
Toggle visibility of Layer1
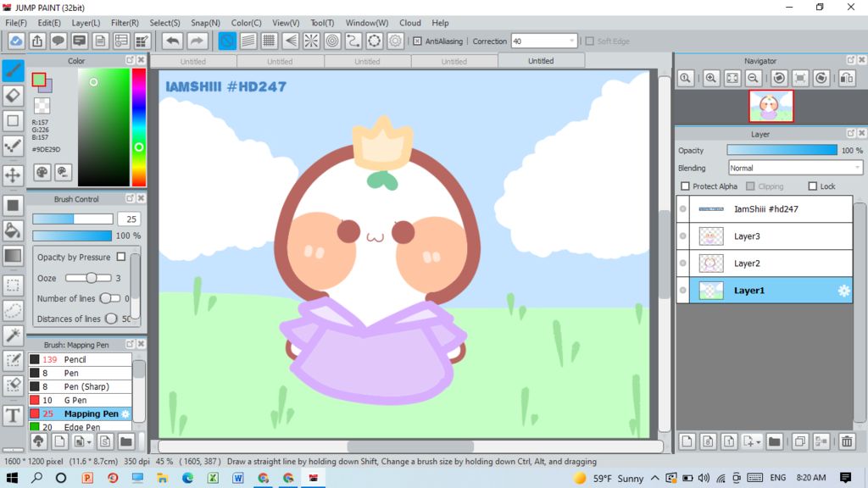tap(683, 291)
